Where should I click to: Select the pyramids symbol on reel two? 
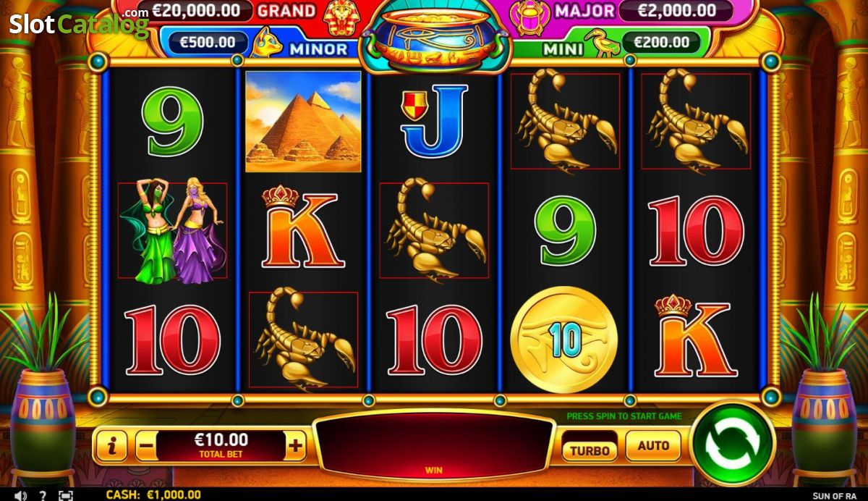(303, 122)
